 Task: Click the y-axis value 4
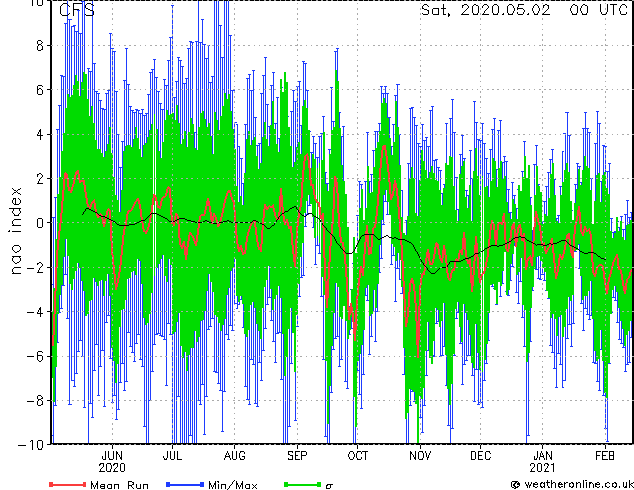40,134
